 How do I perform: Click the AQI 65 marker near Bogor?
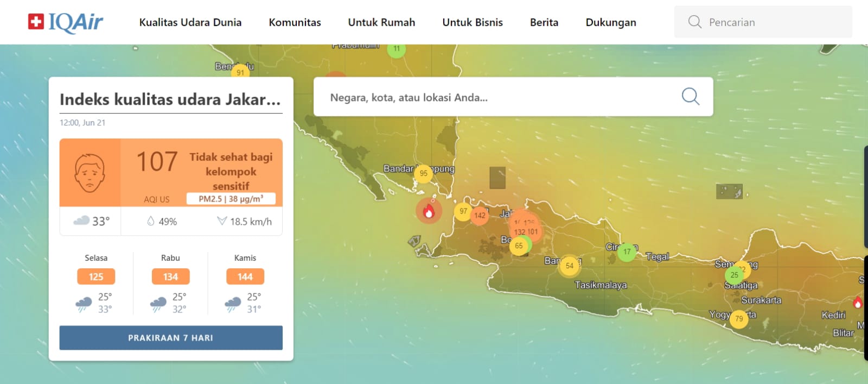519,245
